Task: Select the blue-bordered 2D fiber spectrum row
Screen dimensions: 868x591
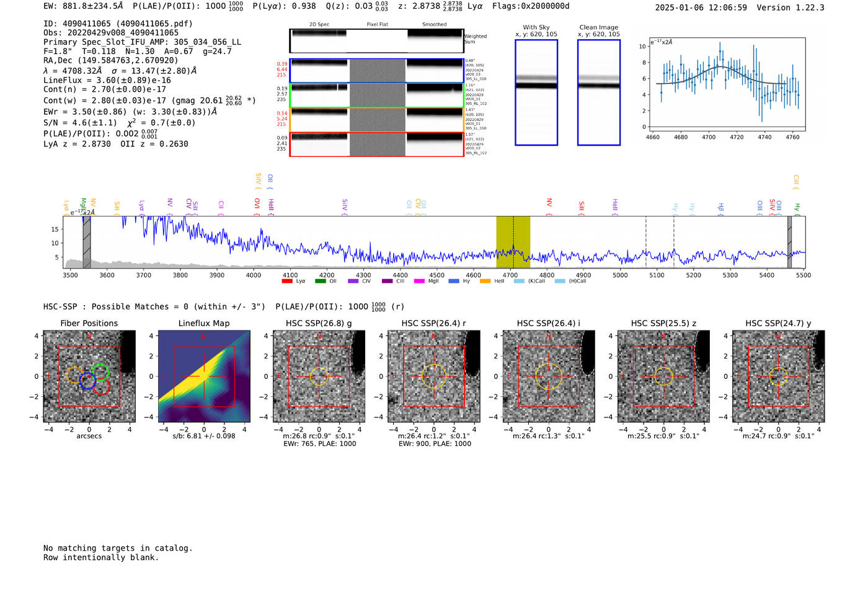Action: [376, 71]
